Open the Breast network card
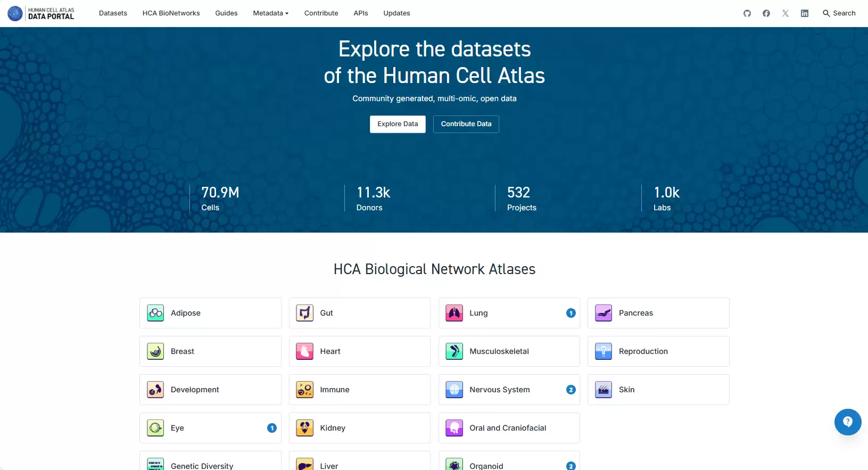 tap(210, 351)
